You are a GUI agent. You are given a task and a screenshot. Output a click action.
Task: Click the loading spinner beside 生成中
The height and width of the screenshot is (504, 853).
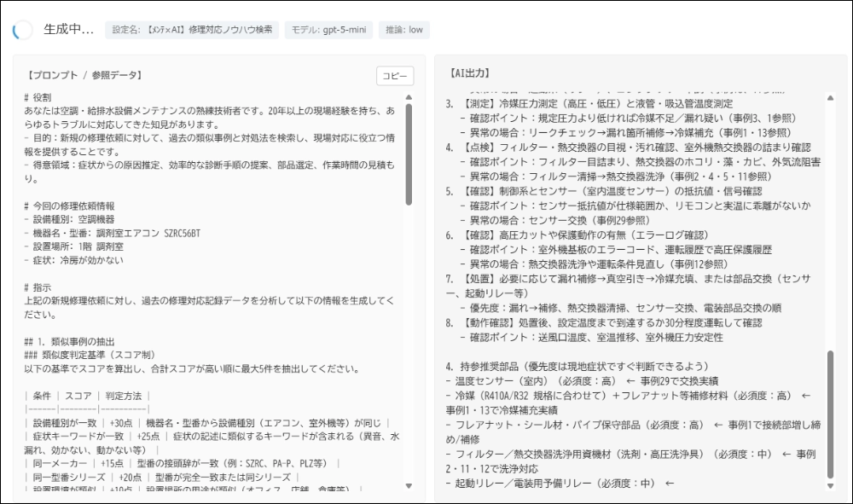[23, 30]
